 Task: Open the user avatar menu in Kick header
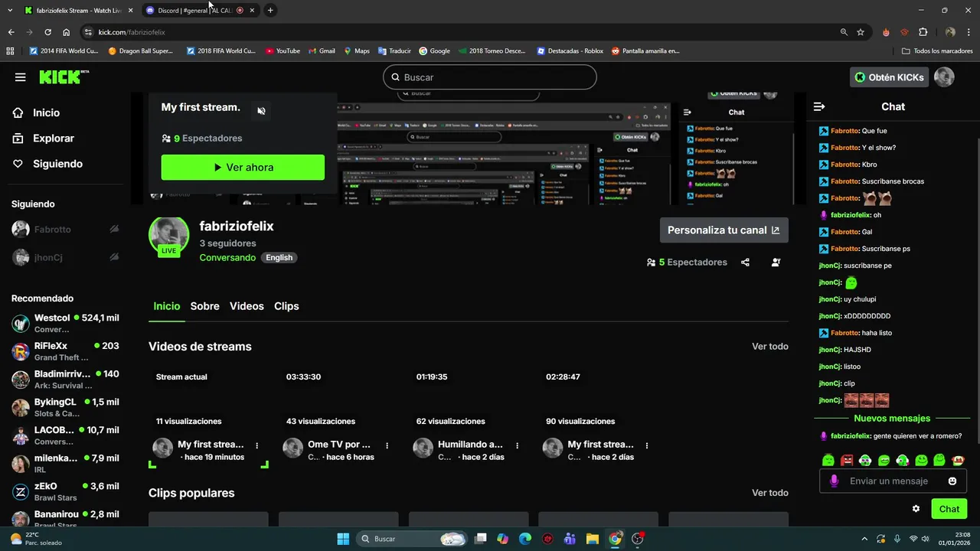(944, 77)
